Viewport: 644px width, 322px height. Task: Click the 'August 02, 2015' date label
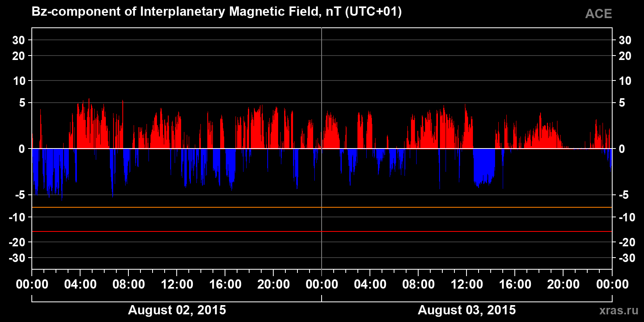point(177,310)
